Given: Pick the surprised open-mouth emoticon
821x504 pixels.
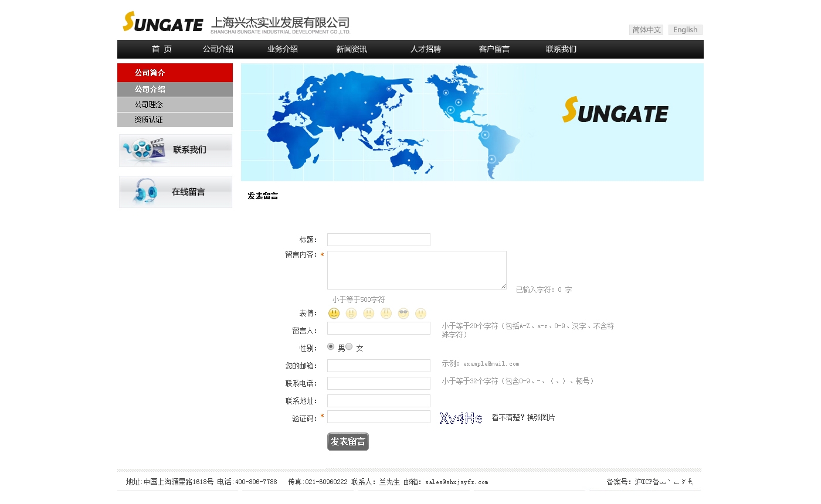Looking at the screenshot, I should (420, 314).
